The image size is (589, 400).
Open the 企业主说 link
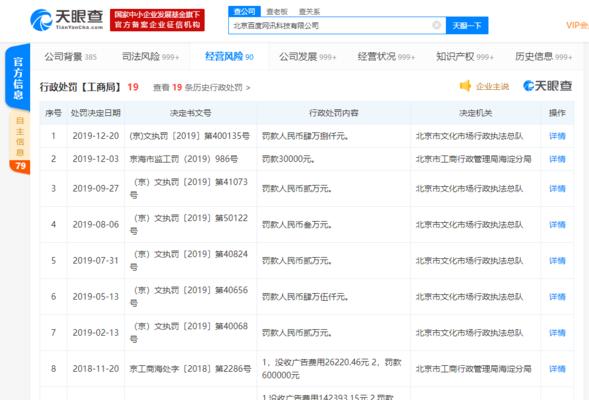click(492, 86)
